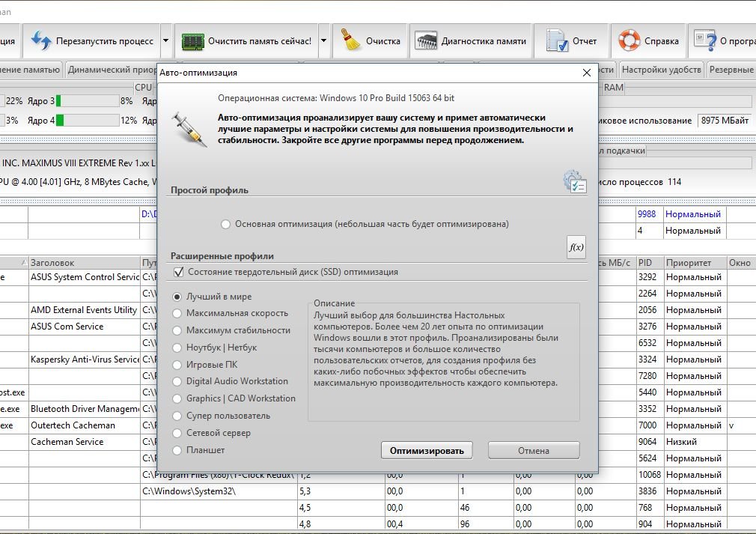This screenshot has width=756, height=534.
Task: Open the dropdown arrow next to Clear memory now
Action: pos(324,40)
